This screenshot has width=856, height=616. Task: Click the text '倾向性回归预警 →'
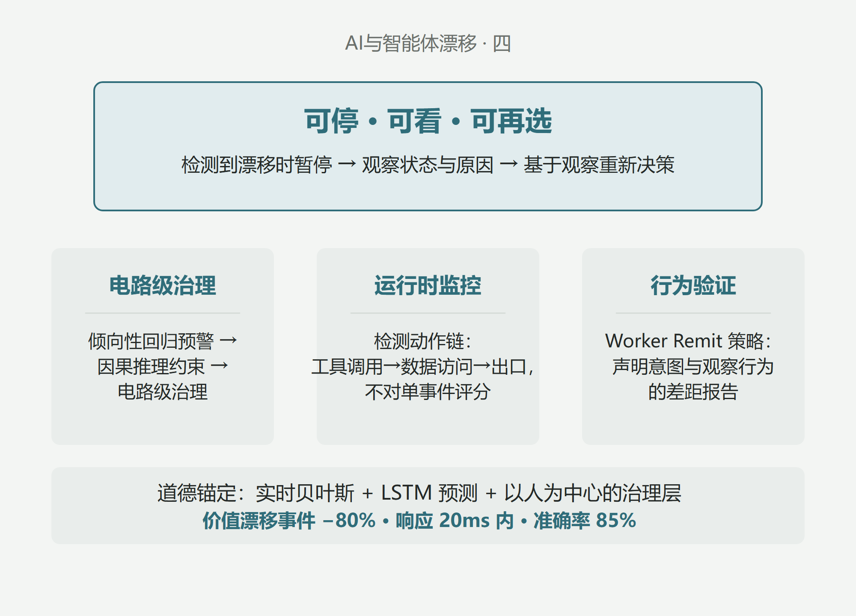[163, 341]
